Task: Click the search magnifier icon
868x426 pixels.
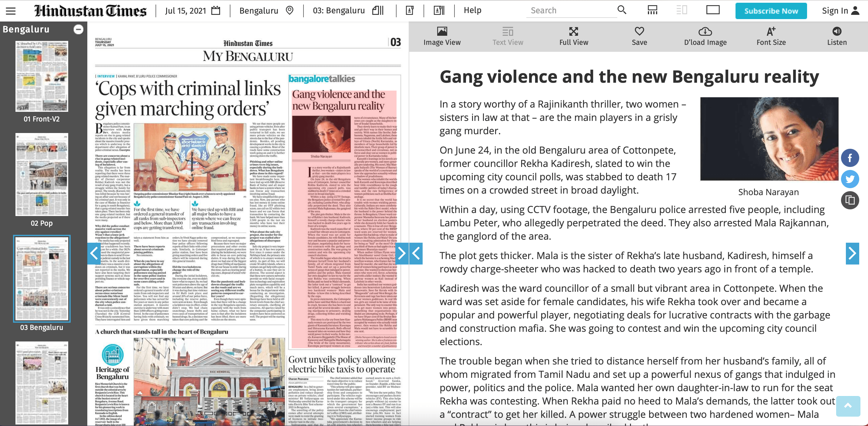Action: (x=622, y=10)
